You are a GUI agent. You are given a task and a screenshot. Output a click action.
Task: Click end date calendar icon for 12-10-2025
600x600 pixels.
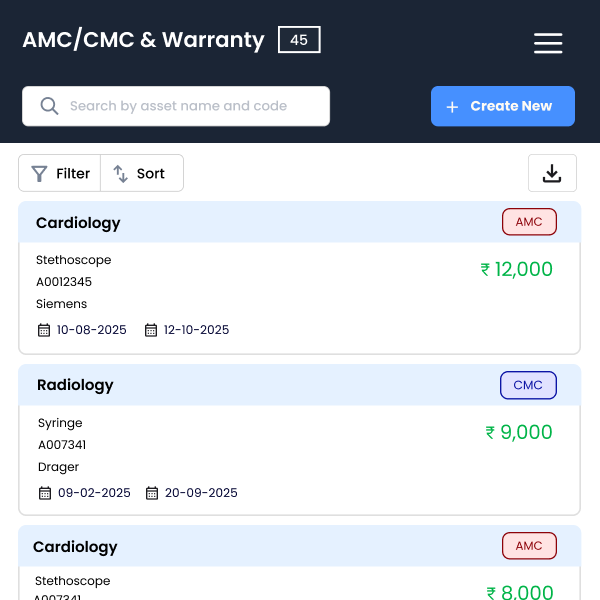click(x=151, y=330)
